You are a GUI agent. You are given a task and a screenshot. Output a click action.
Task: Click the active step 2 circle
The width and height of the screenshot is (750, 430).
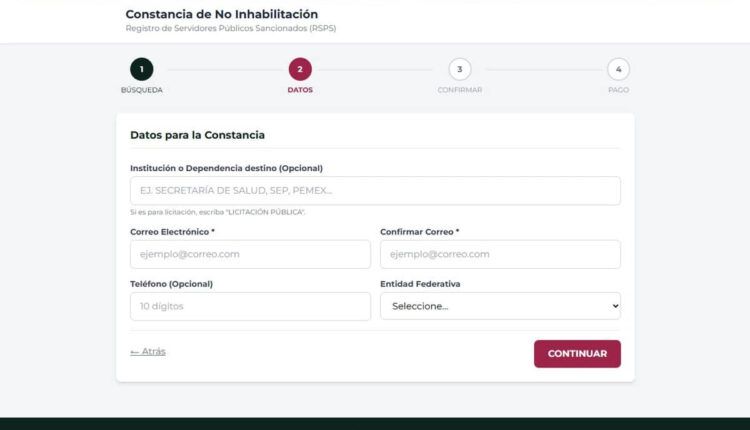(x=300, y=69)
